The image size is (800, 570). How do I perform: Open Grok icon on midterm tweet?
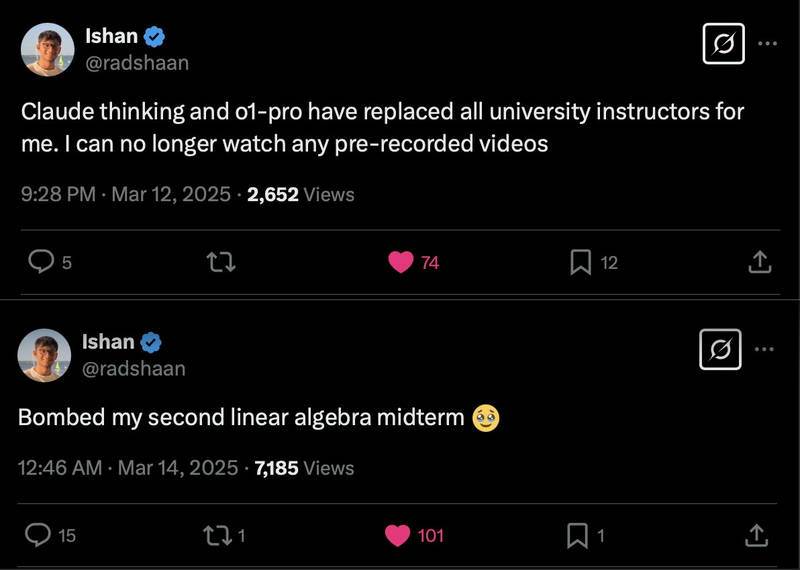720,350
